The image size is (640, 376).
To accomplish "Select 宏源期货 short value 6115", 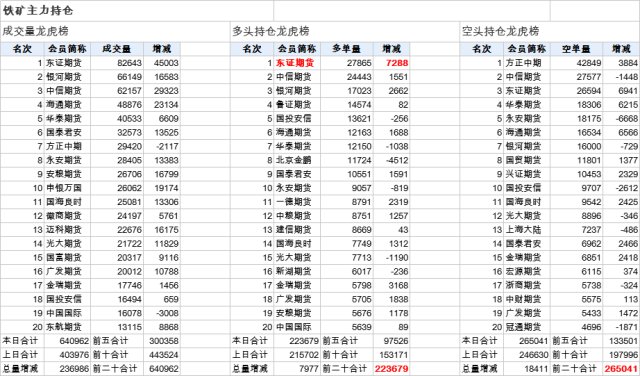I will 591,271.
